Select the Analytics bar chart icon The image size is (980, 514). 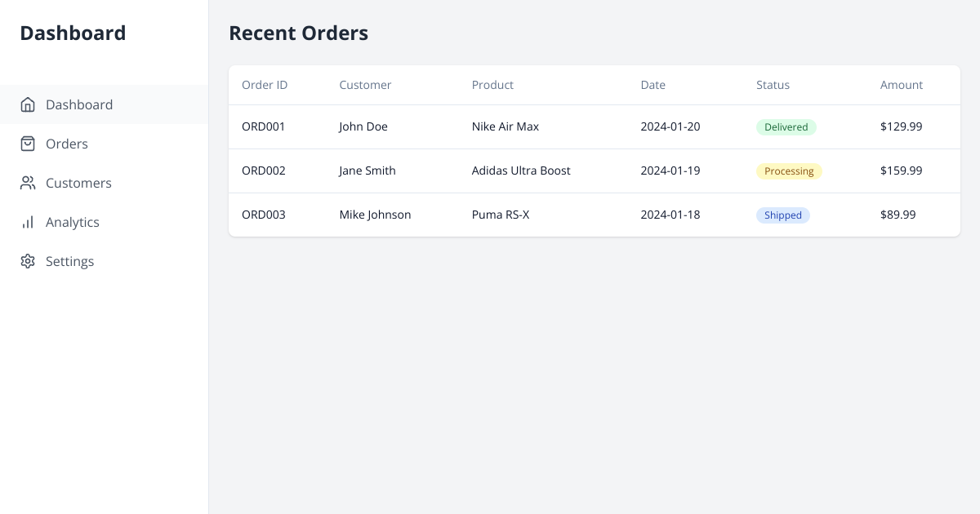tap(28, 222)
